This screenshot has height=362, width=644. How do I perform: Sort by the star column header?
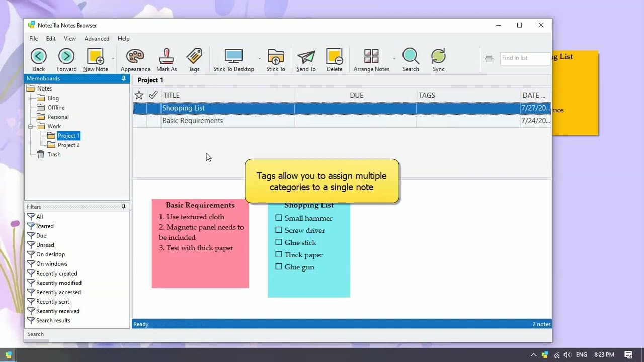(139, 95)
